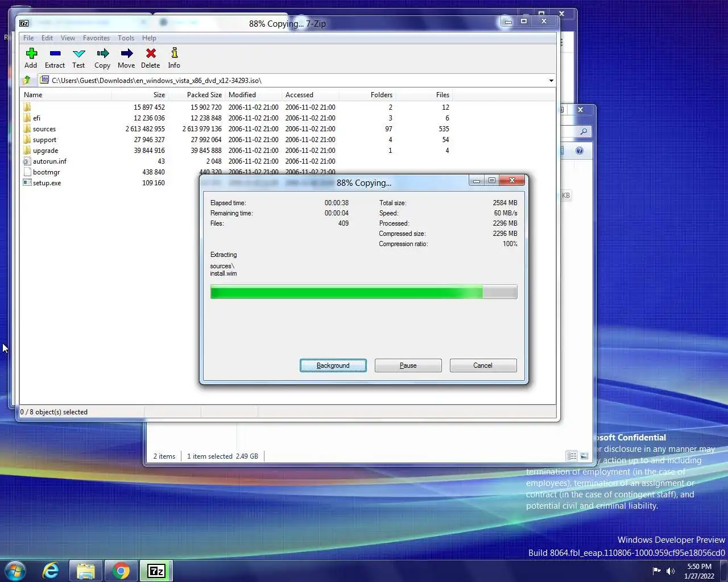This screenshot has height=582, width=728.
Task: Click the up-folder icon beside address bar
Action: [x=27, y=80]
